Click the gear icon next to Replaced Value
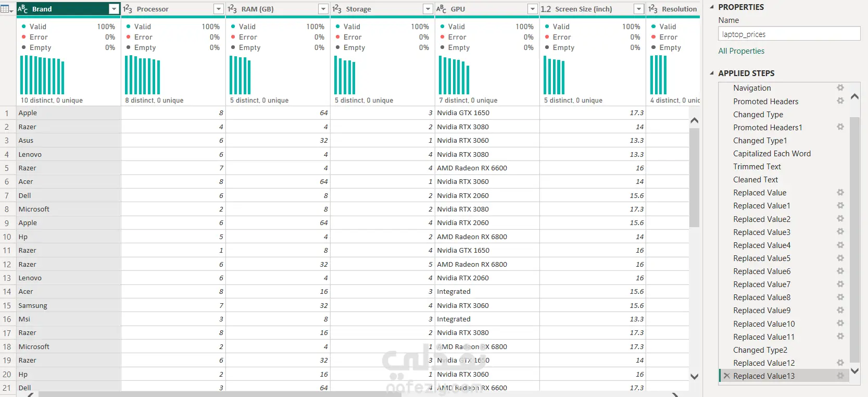868x397 pixels. (x=840, y=192)
